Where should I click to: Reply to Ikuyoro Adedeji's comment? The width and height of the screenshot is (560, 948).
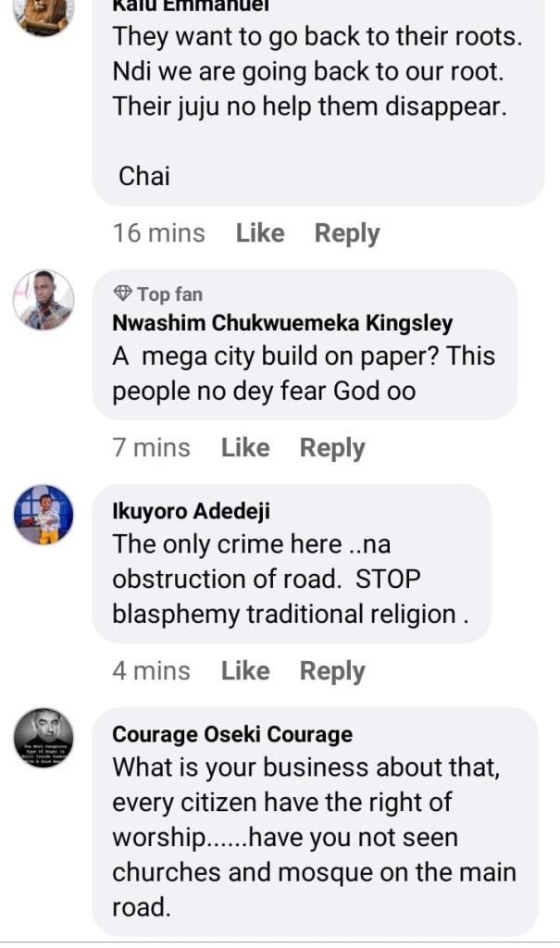coord(332,671)
